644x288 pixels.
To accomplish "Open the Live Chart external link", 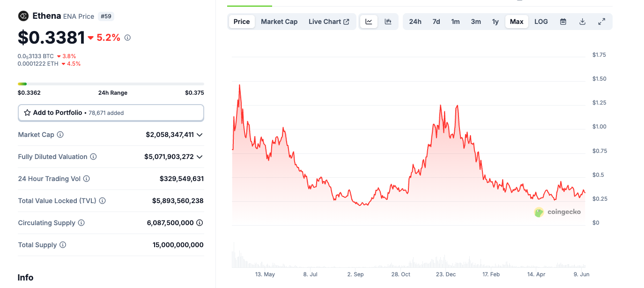I will [329, 21].
